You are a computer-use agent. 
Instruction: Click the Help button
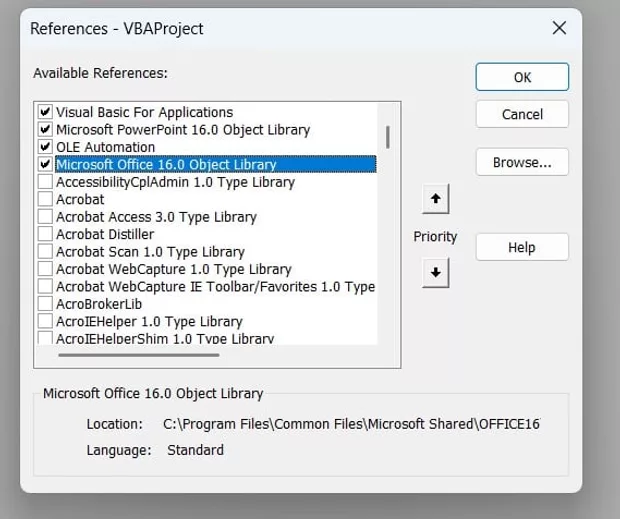[x=522, y=247]
